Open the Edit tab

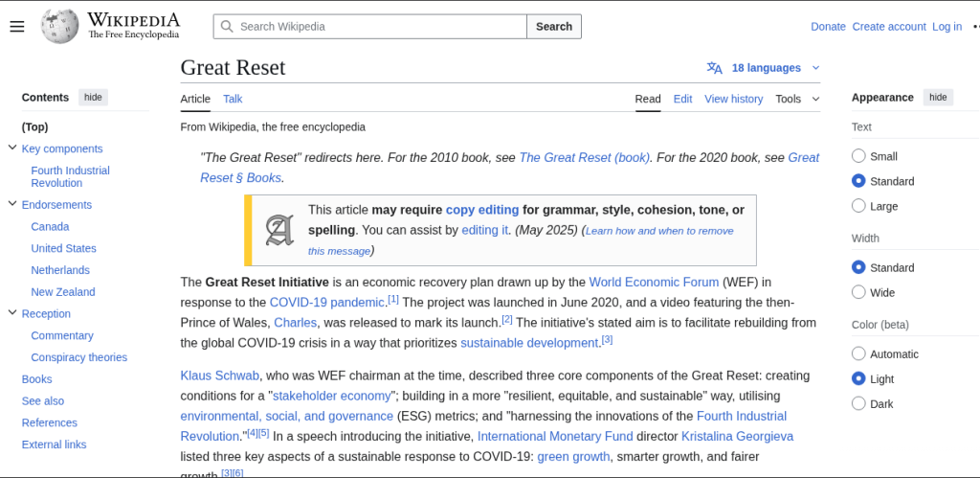pyautogui.click(x=682, y=99)
